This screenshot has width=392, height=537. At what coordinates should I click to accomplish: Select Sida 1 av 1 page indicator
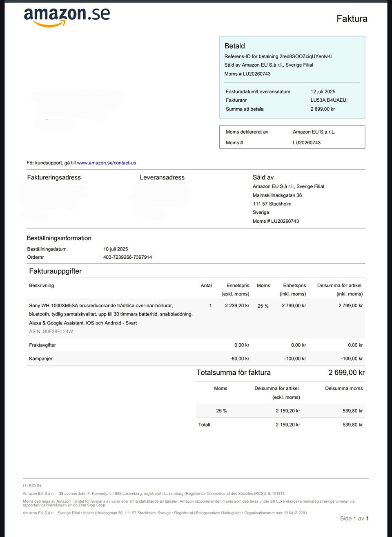coord(354,518)
